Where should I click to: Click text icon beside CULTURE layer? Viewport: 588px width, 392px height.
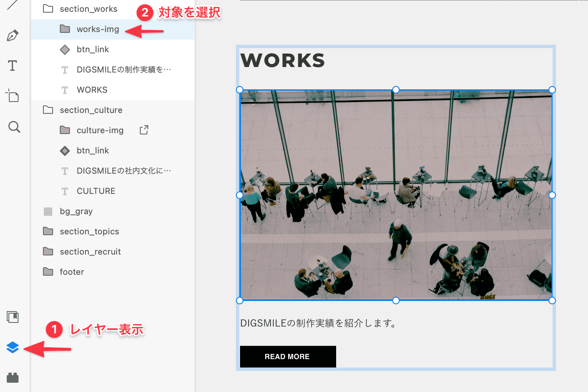click(65, 191)
